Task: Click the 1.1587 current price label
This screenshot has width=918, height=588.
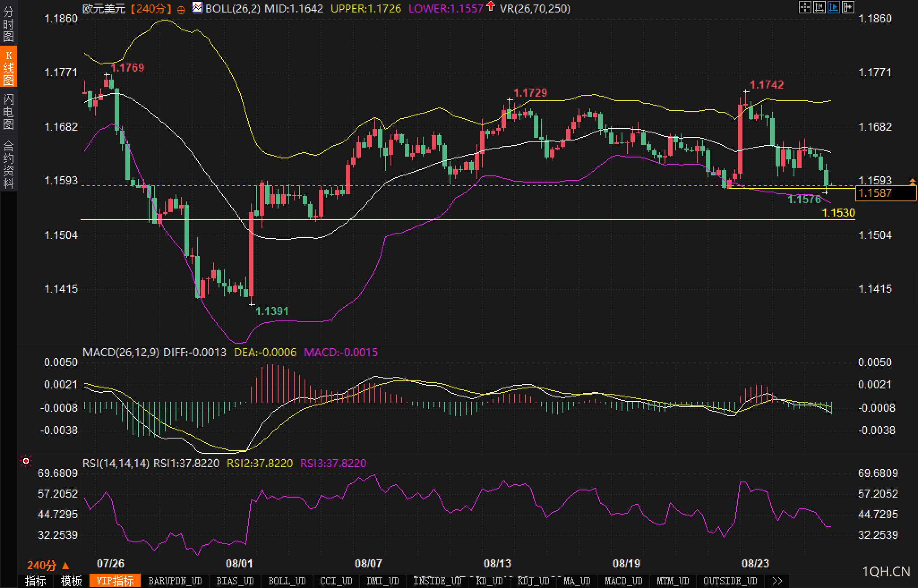Action: [885, 193]
